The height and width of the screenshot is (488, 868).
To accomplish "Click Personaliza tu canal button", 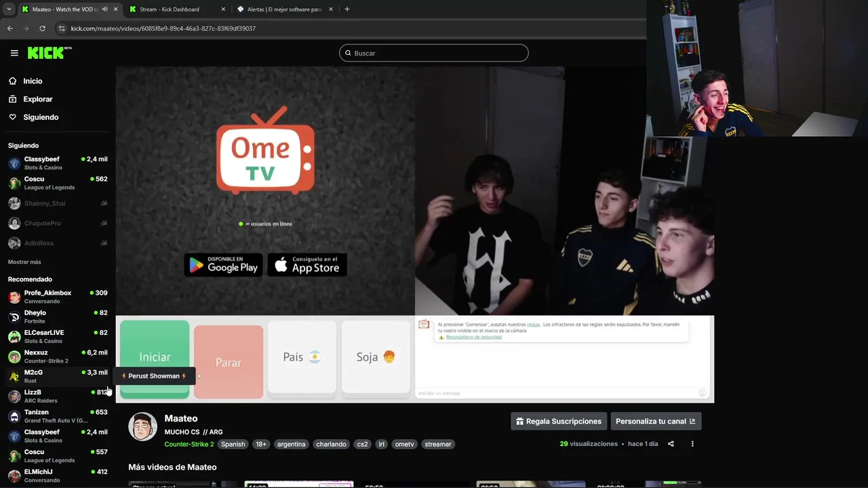I will [x=656, y=421].
